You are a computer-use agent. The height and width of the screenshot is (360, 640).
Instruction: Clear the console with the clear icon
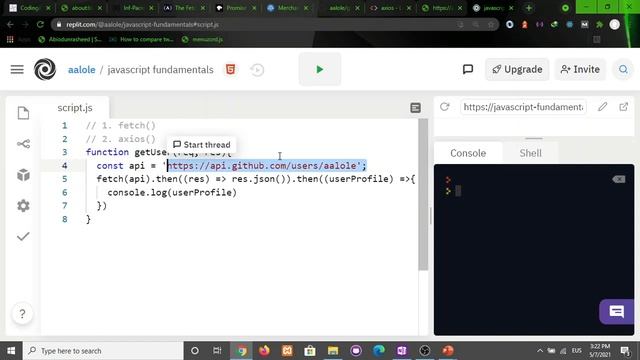click(618, 179)
